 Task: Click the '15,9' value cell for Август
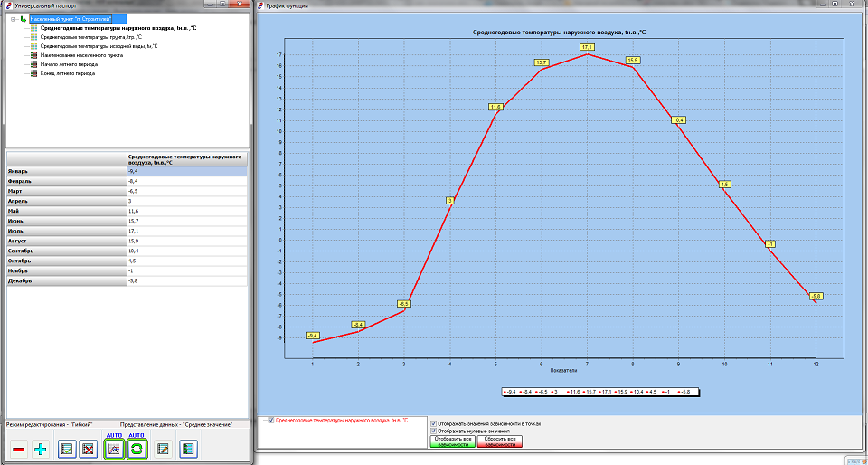[x=186, y=241]
